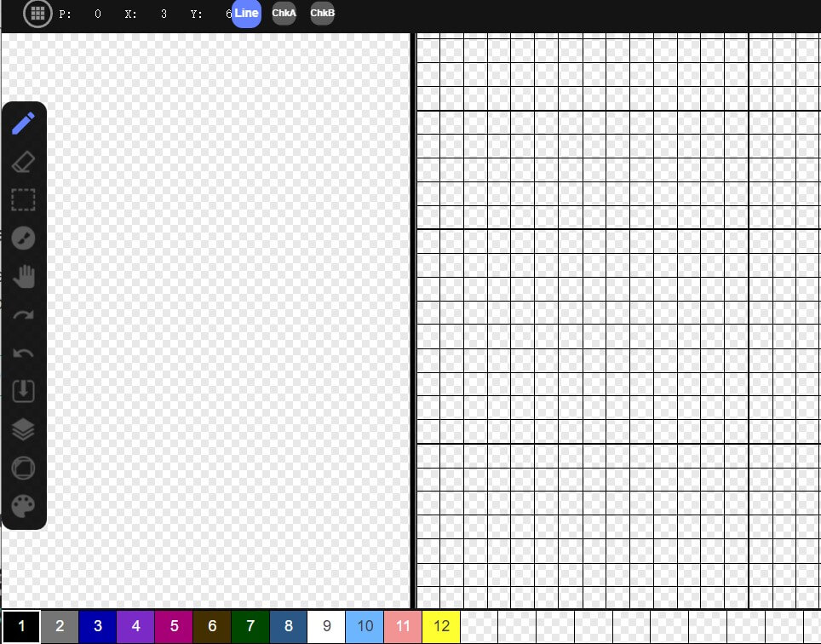This screenshot has width=821, height=644.
Task: Click the circular grid menu icon
Action: (37, 14)
